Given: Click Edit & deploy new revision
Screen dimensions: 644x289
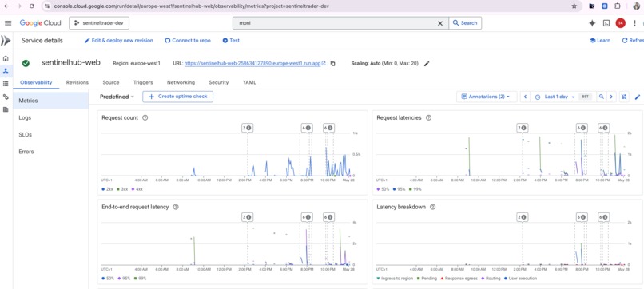Looking at the screenshot, I should click(x=119, y=40).
